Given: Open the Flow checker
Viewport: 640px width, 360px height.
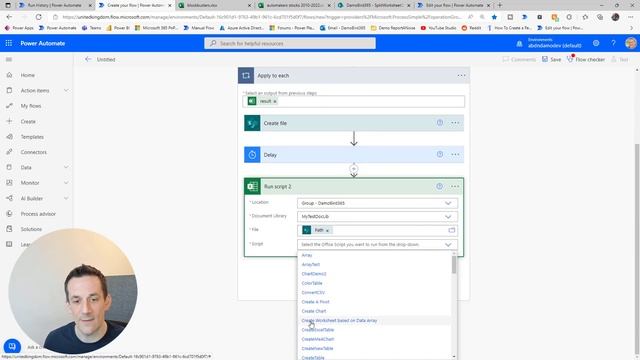Looking at the screenshot, I should [x=586, y=59].
